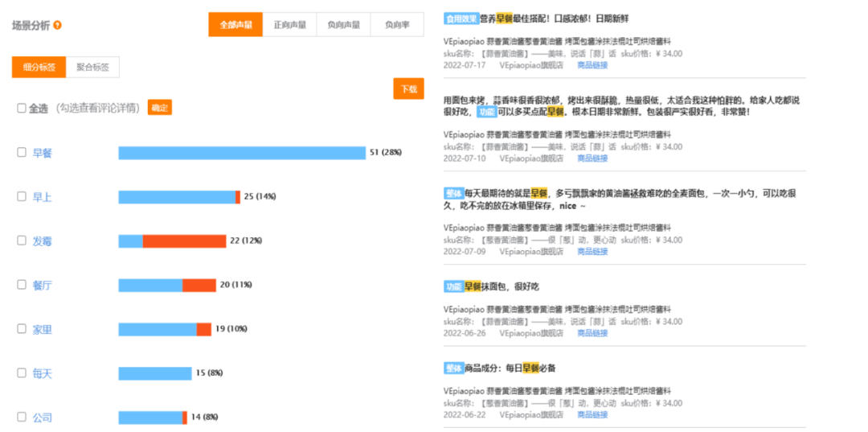
Task: Open 商品链接 for the 2022-06-26 review
Action: click(x=592, y=333)
